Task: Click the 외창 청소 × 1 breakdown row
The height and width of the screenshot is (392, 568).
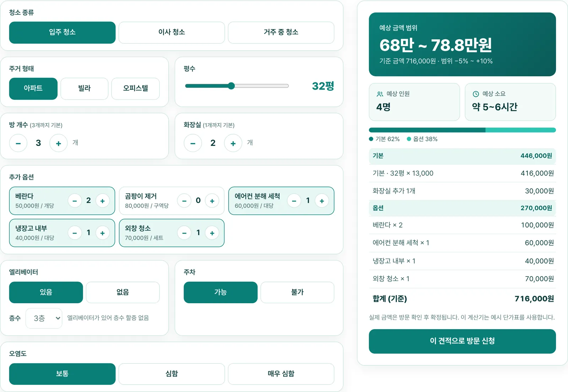Action: [x=462, y=279]
